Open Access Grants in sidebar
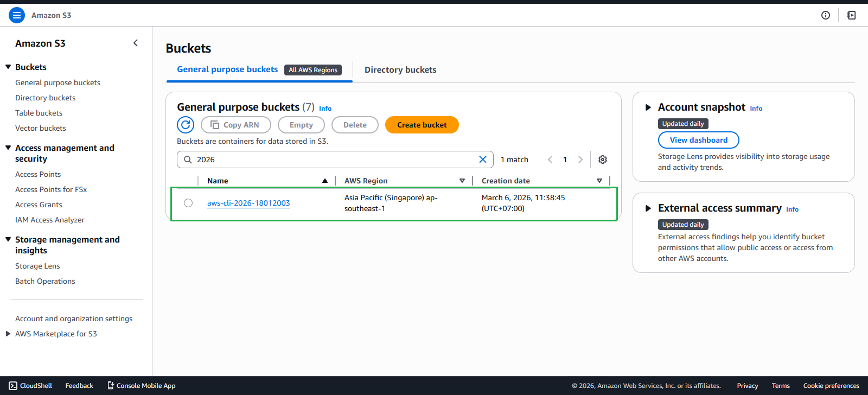Screen dimensions: 868x395 [x=39, y=205]
